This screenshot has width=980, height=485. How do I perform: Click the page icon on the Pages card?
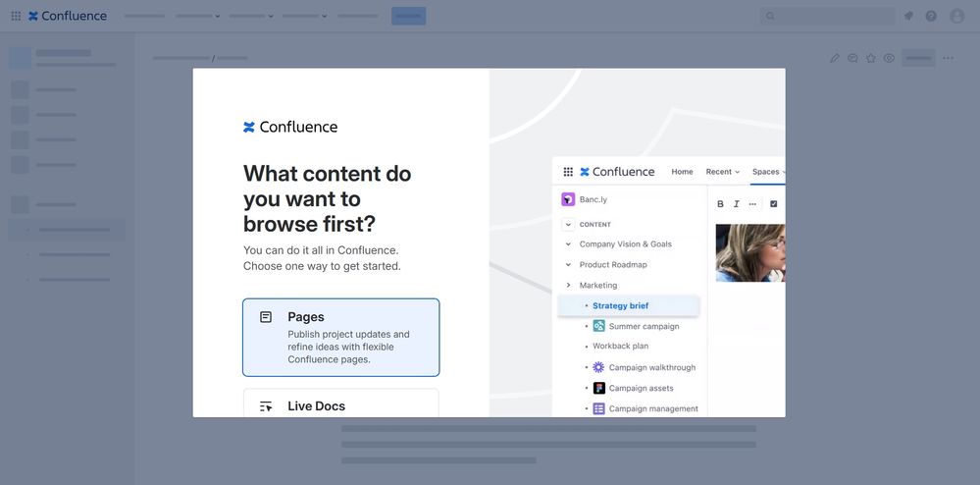[266, 317]
